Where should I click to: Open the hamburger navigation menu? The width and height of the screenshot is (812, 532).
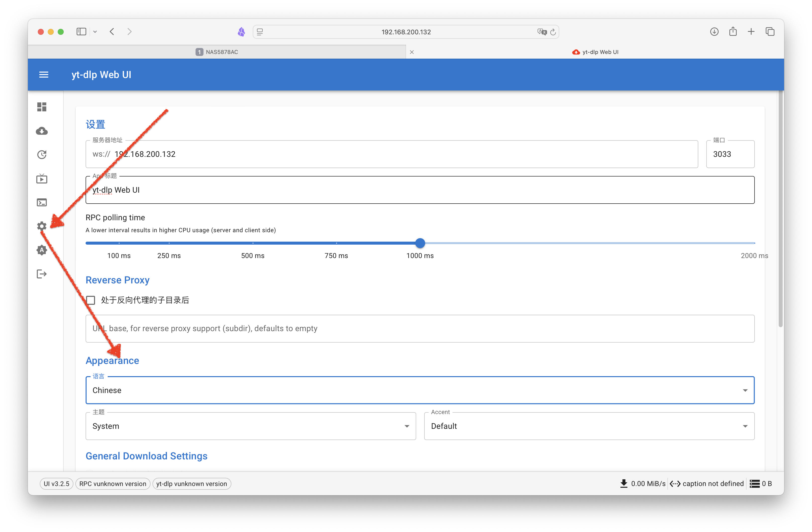click(x=44, y=75)
